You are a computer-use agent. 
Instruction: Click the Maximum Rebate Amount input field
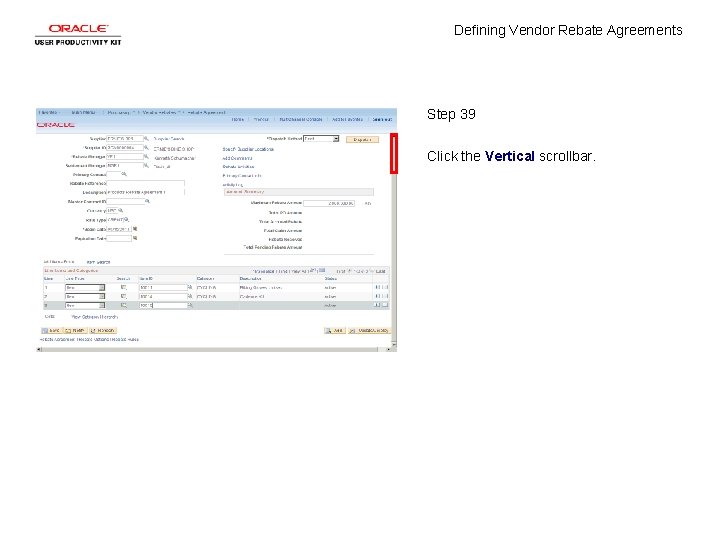coord(329,203)
